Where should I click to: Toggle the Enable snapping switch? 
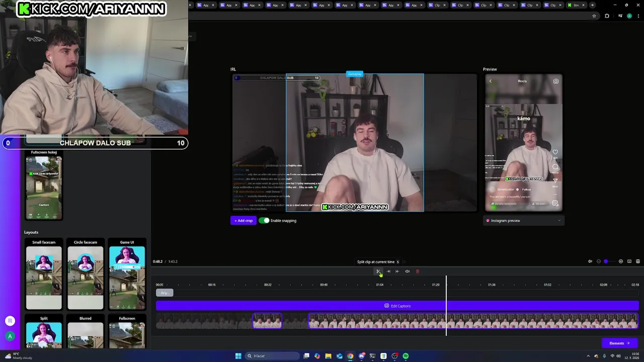pos(264,221)
